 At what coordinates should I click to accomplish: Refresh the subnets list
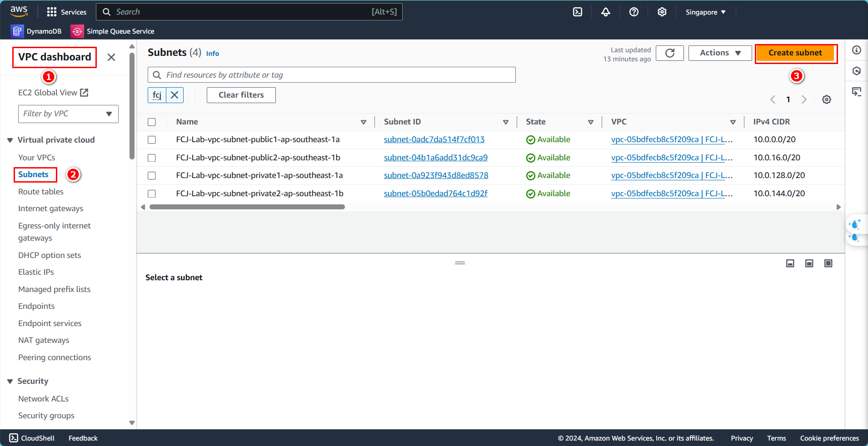click(669, 53)
